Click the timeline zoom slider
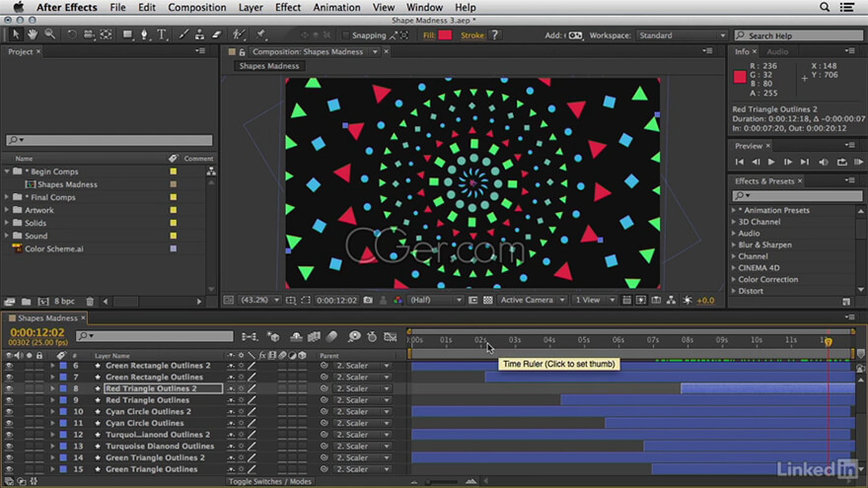 [x=443, y=481]
